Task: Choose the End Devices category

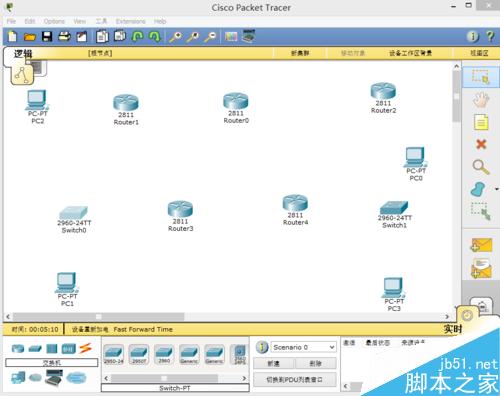Action: (x=18, y=377)
